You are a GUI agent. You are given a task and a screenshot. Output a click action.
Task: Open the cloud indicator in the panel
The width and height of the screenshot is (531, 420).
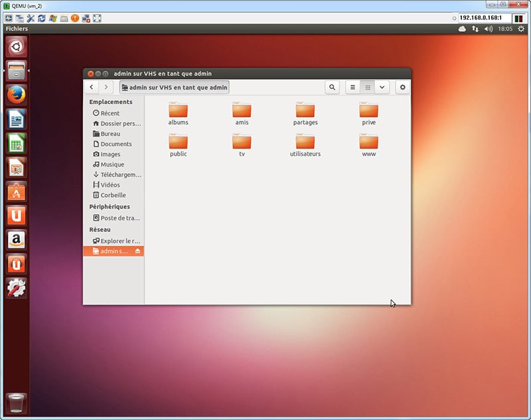pos(462,29)
